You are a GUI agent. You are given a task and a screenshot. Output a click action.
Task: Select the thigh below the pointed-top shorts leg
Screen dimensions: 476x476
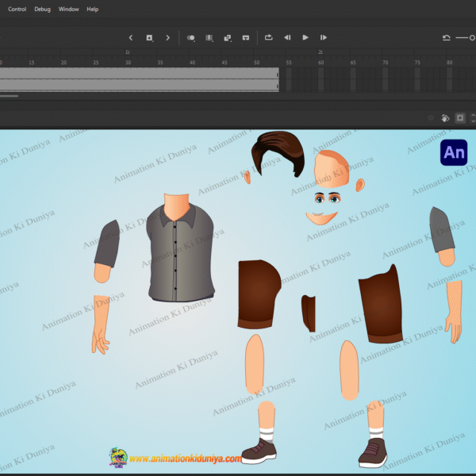349,370
